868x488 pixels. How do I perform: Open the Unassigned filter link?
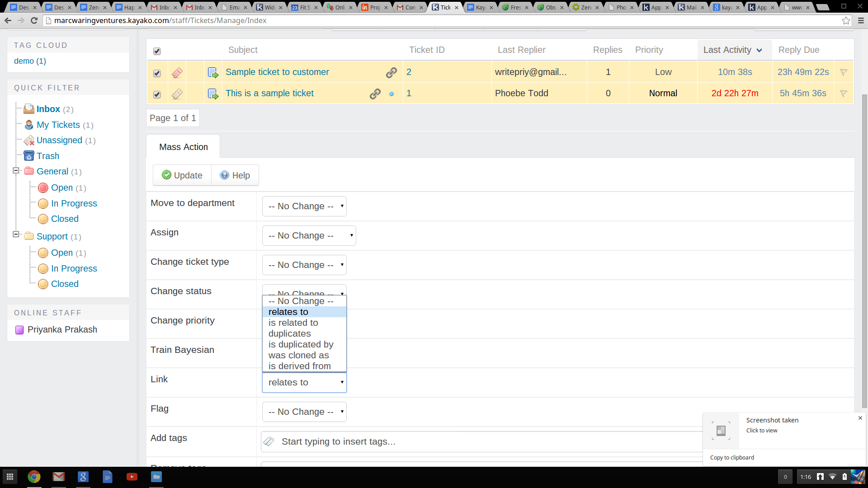(x=59, y=140)
